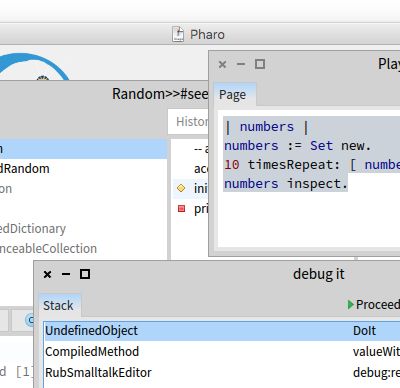Open the History field in the browser window
Screen dimensions: 400x388
pos(189,122)
